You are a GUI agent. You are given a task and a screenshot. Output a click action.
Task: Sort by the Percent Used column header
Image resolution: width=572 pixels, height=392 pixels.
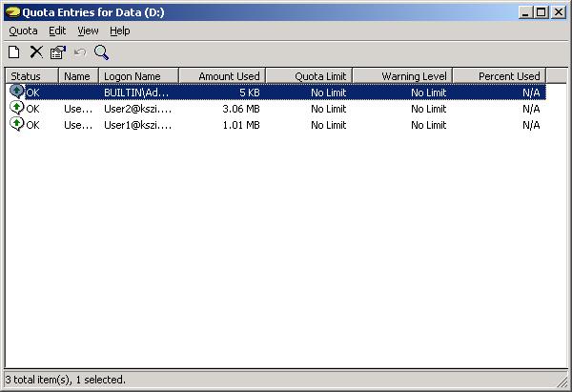[499, 76]
